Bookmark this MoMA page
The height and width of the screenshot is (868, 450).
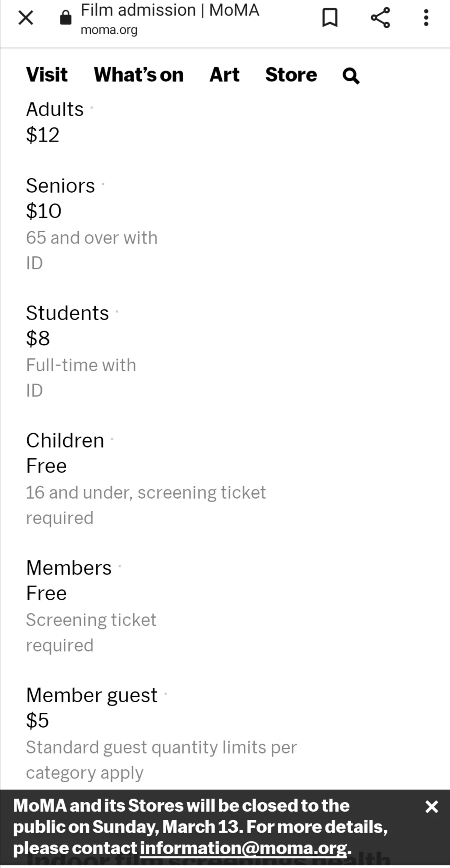point(330,18)
